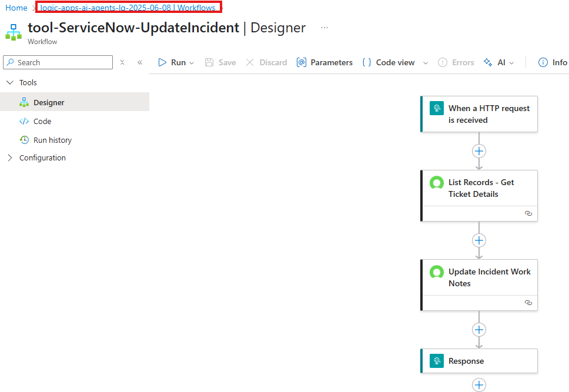This screenshot has height=392, width=569.
Task: Click the search magnifier icon
Action: click(x=11, y=62)
